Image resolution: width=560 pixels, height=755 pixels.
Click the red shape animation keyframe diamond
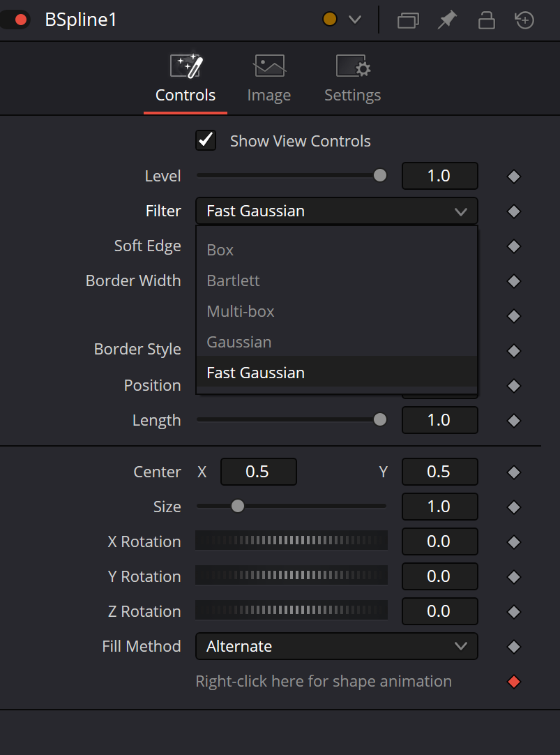click(514, 682)
